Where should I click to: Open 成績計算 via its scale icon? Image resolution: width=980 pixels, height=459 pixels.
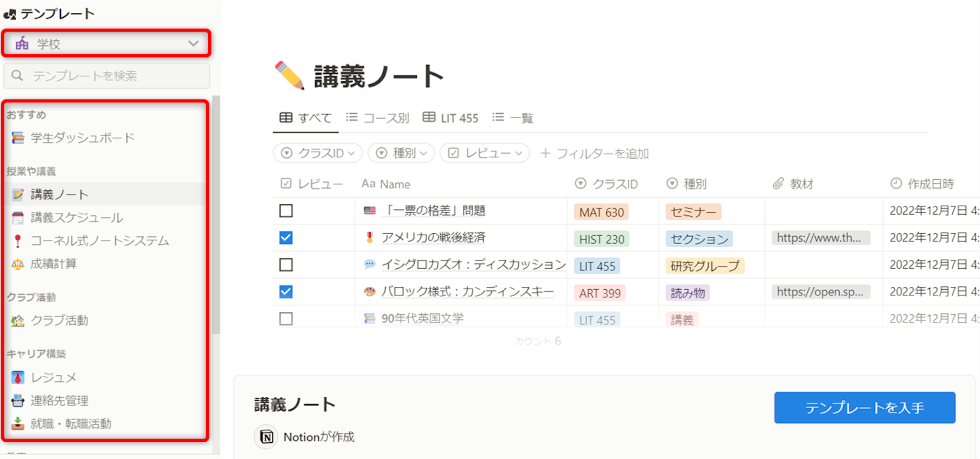tap(18, 264)
